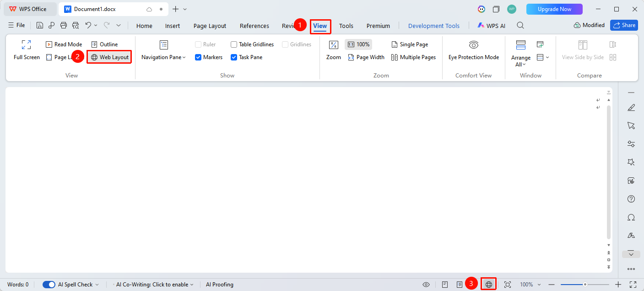Switch to Read Mode view

point(64,44)
